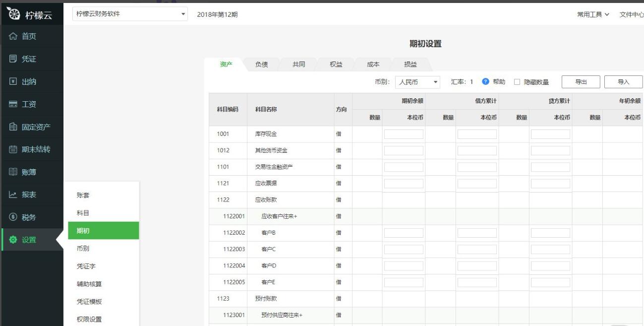The height and width of the screenshot is (326, 644).
Task: Switch to the 损益 tab
Action: point(410,65)
